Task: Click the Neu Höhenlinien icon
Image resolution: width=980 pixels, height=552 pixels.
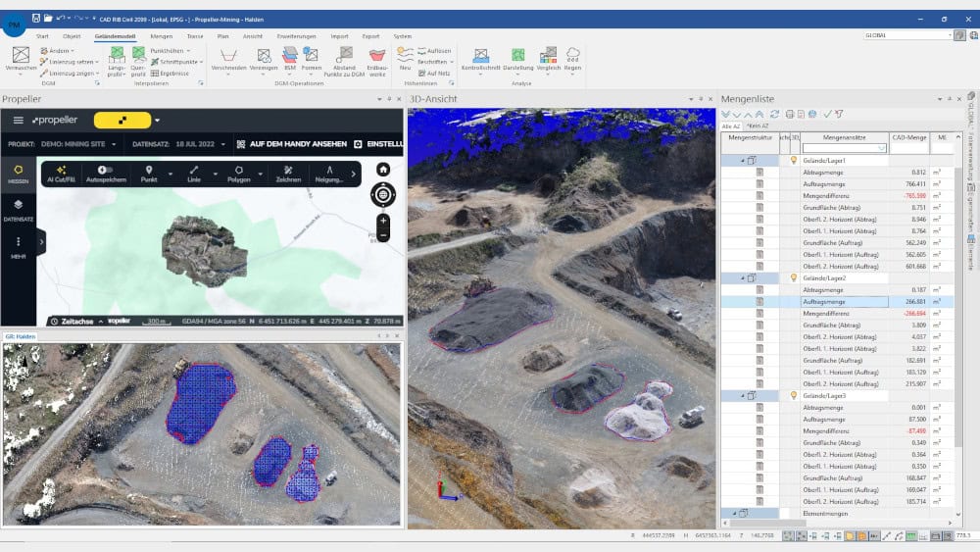Action: click(405, 55)
